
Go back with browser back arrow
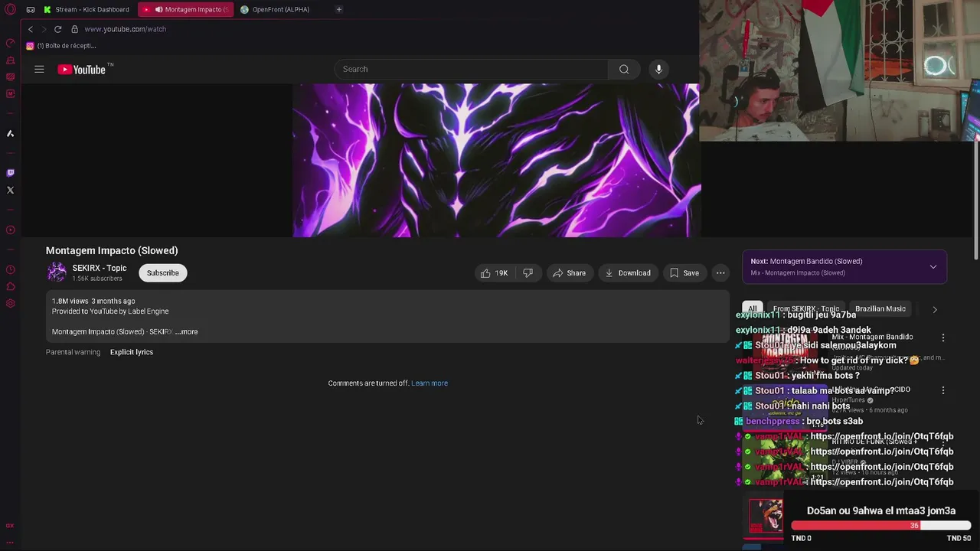pyautogui.click(x=31, y=29)
